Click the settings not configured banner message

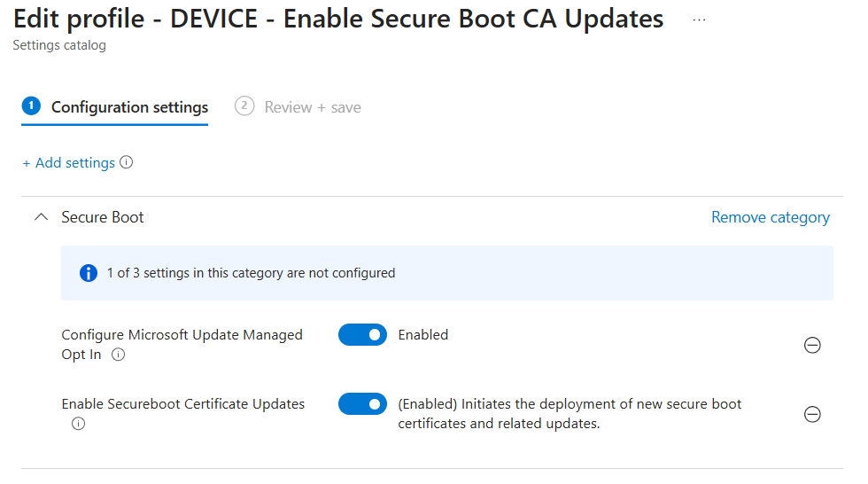click(251, 273)
